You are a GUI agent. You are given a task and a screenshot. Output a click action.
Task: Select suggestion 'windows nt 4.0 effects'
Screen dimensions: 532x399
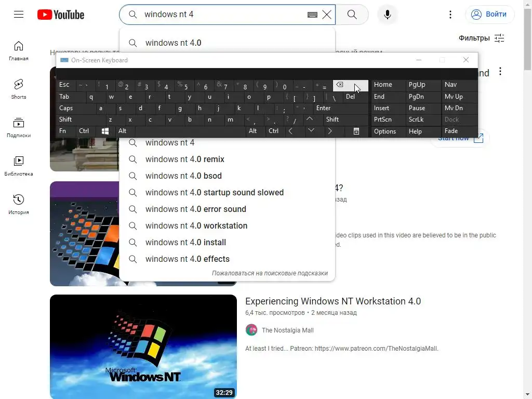click(227, 259)
